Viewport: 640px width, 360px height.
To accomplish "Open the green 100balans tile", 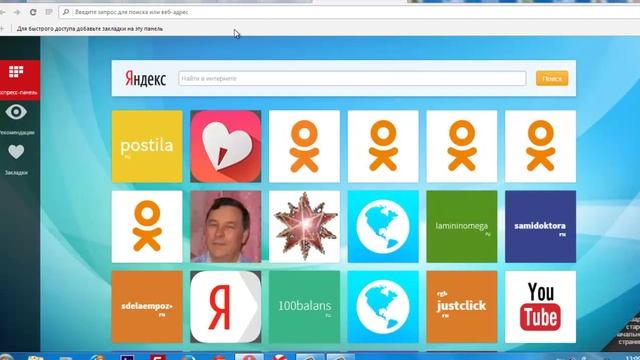I will (x=304, y=307).
